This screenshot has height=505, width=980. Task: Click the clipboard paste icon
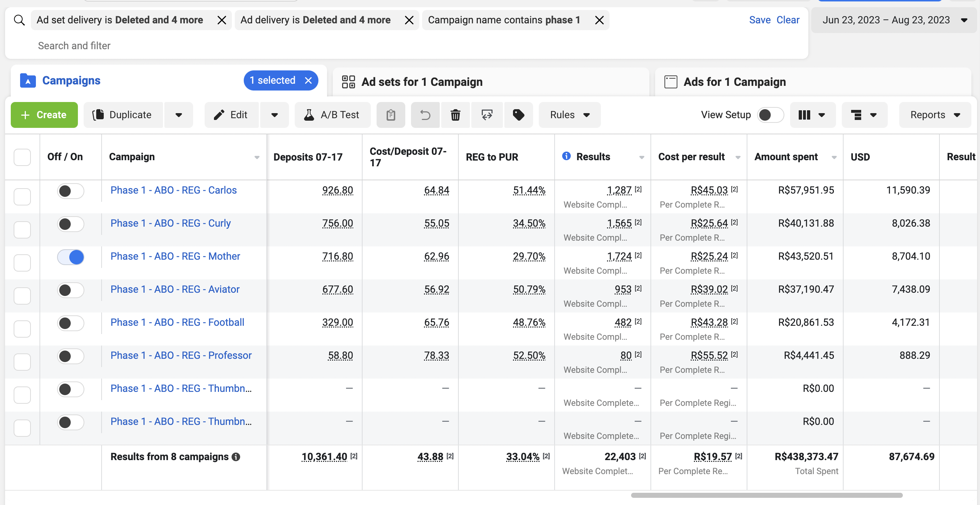391,115
